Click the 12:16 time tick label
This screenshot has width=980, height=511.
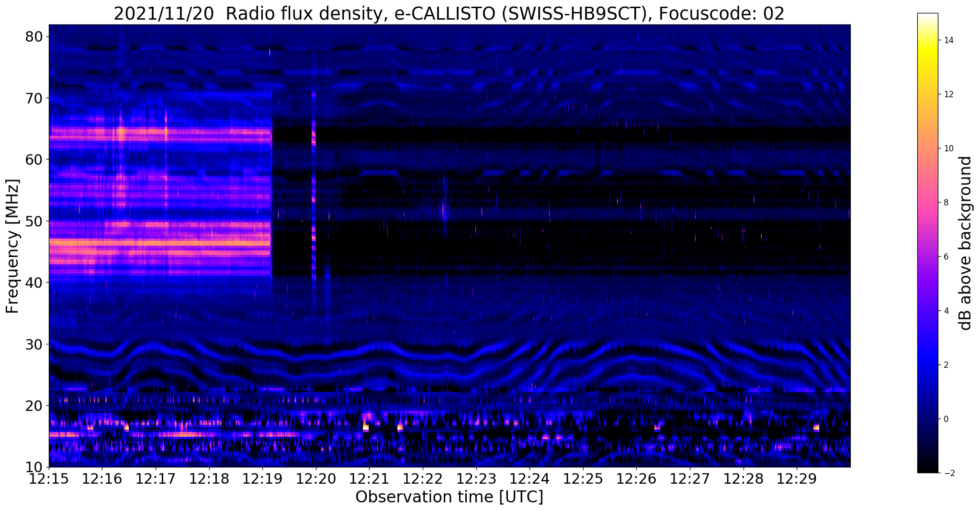click(x=102, y=478)
